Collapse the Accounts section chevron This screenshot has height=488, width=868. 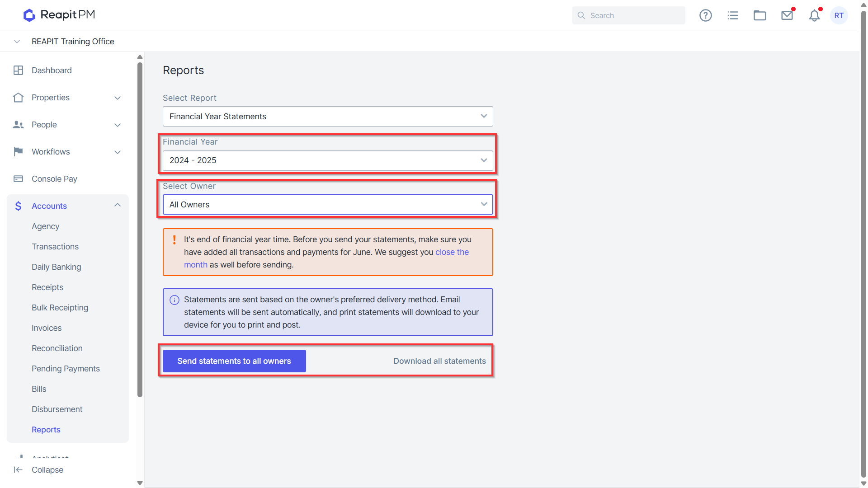(x=118, y=205)
